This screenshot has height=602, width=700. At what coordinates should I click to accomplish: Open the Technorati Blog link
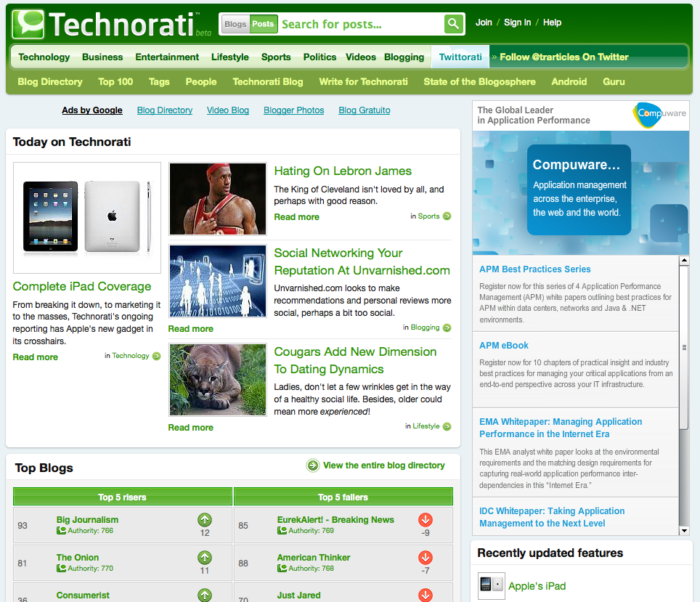(x=268, y=82)
